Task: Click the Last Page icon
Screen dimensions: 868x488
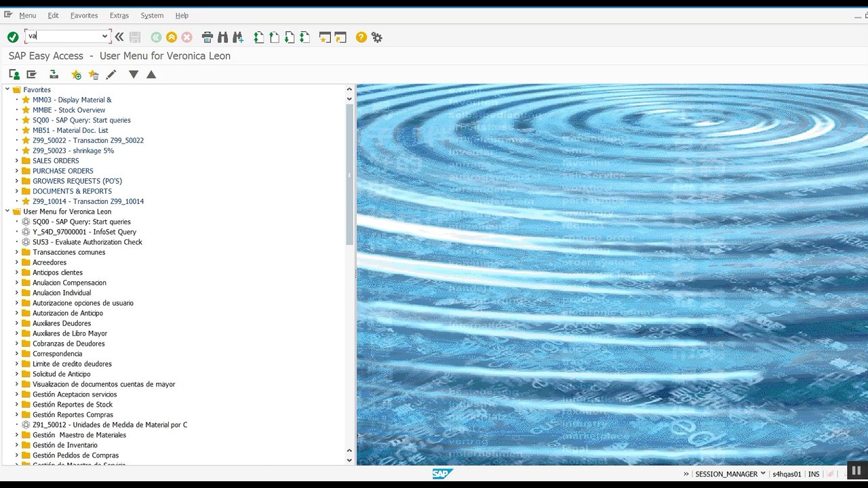Action: pos(304,37)
